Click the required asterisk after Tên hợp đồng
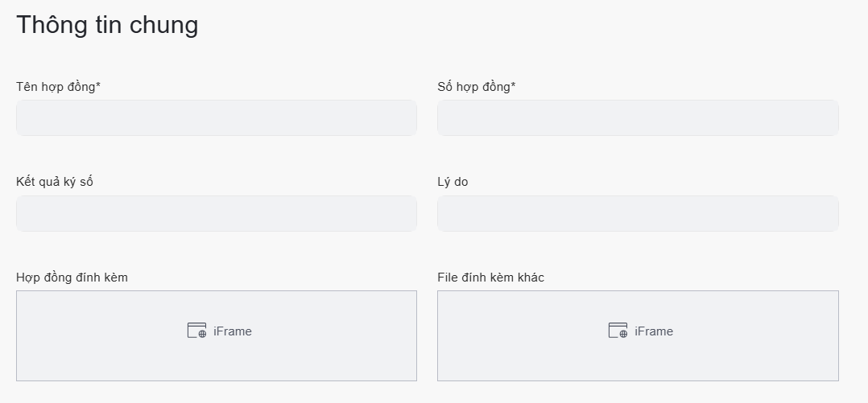Screen dimensions: 868x403 98,85
